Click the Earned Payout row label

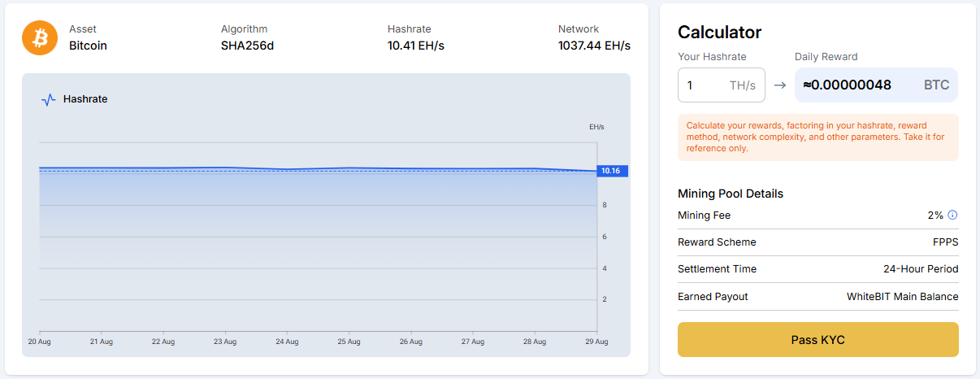coord(713,297)
